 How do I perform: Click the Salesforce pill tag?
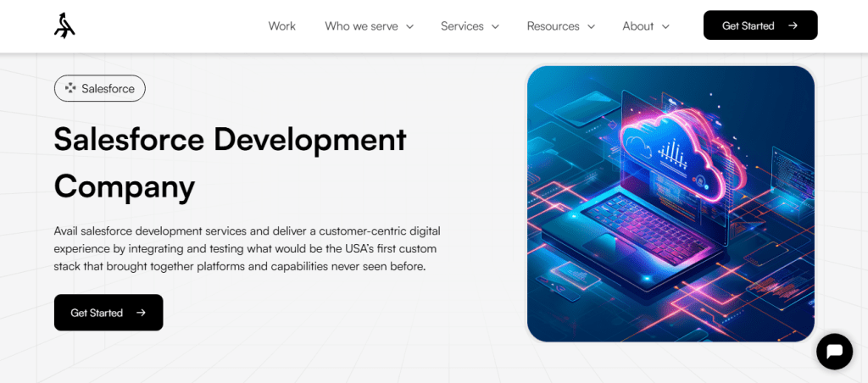tap(100, 89)
